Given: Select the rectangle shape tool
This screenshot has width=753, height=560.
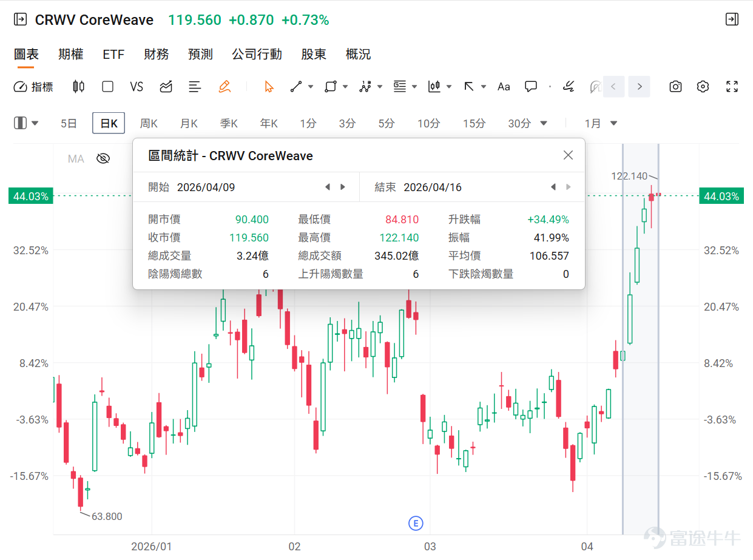Looking at the screenshot, I should pos(330,87).
